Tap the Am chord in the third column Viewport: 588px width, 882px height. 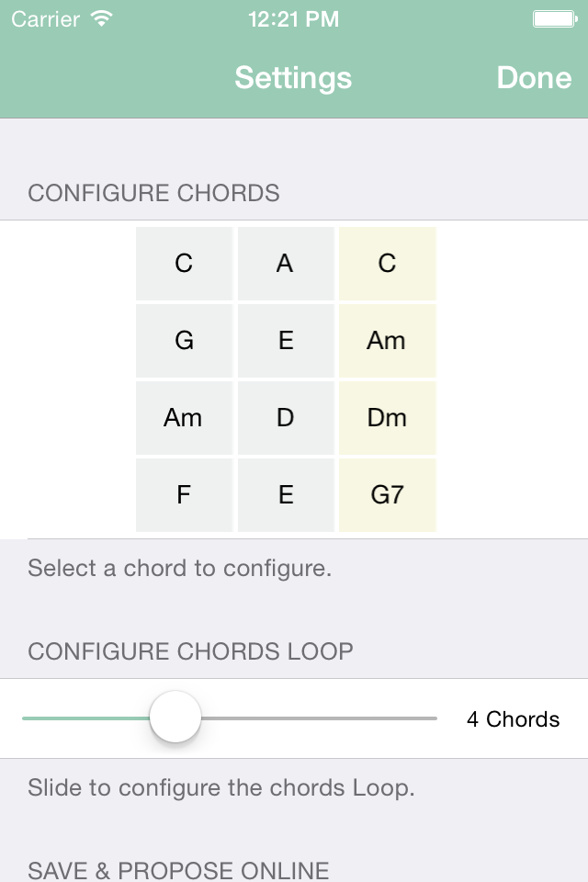pos(387,340)
